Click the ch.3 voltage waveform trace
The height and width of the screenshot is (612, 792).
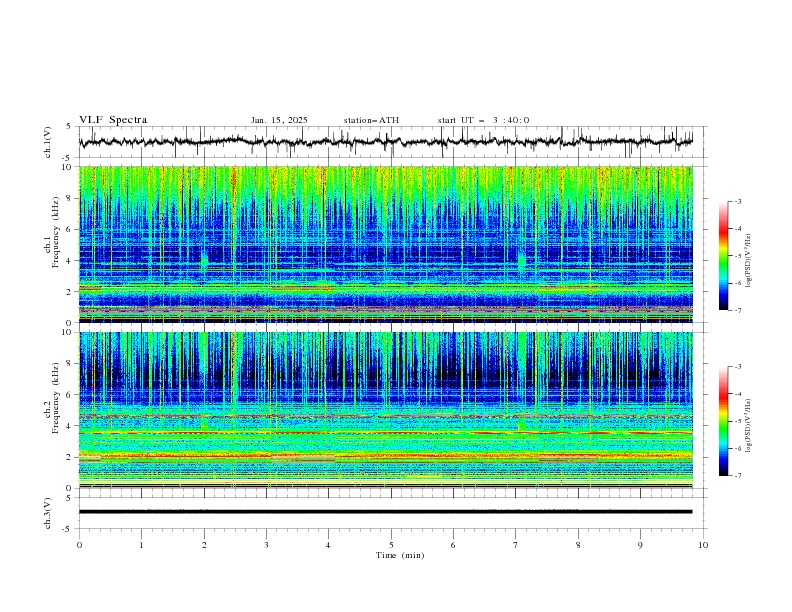[x=385, y=512]
